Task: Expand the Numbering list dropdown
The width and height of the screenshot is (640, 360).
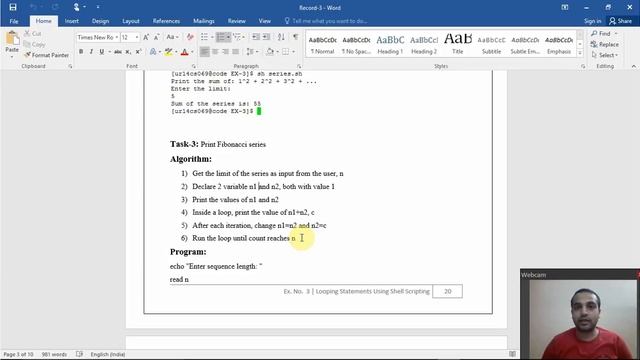Action: click(228, 37)
